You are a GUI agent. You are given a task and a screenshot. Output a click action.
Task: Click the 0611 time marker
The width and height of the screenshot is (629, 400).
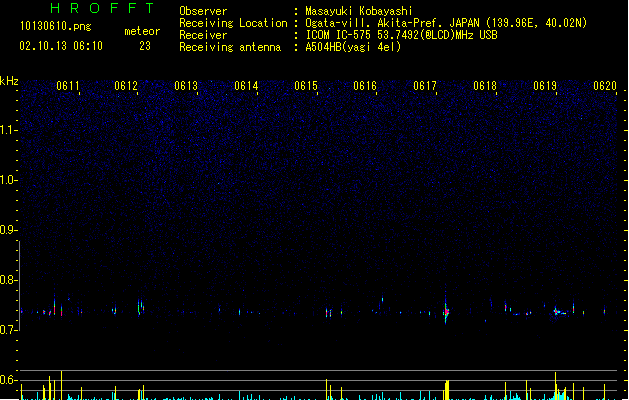point(67,86)
